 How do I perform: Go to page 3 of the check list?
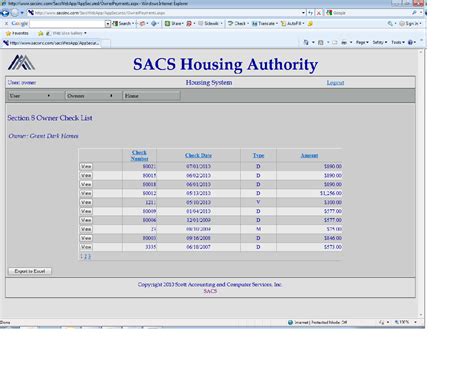click(89, 256)
